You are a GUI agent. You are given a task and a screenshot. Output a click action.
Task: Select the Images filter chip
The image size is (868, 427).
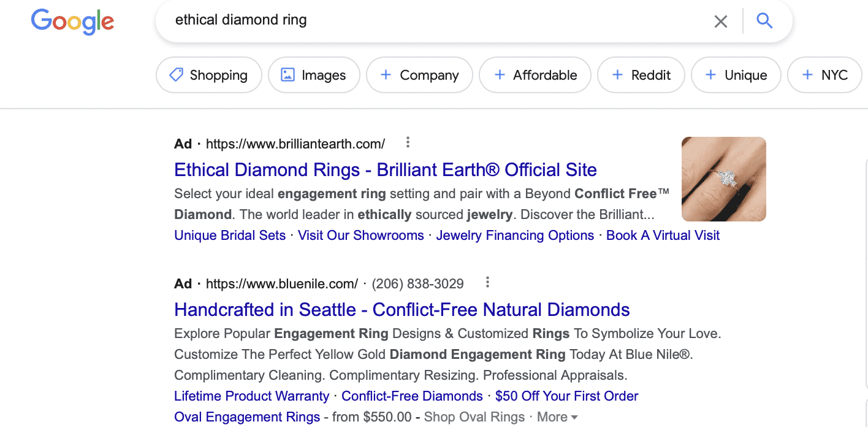click(314, 75)
